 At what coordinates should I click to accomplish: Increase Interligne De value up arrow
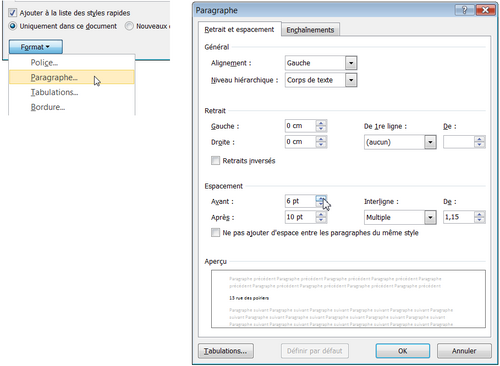479,214
